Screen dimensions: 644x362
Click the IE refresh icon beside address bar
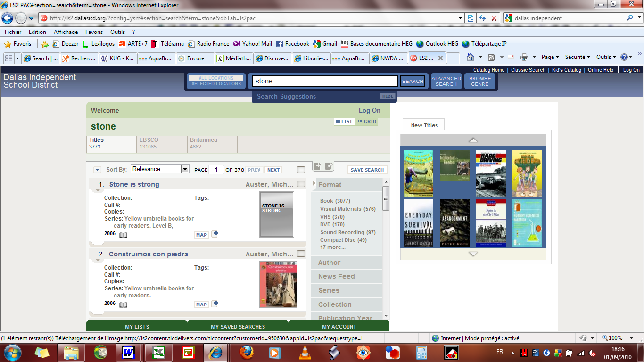pos(482,18)
